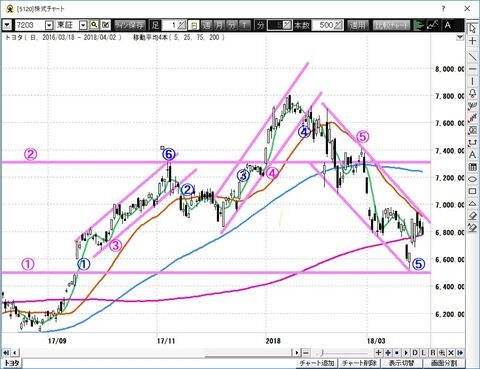Toggle the weekly (週) timeframe button
This screenshot has width=480, height=369.
click(207, 25)
